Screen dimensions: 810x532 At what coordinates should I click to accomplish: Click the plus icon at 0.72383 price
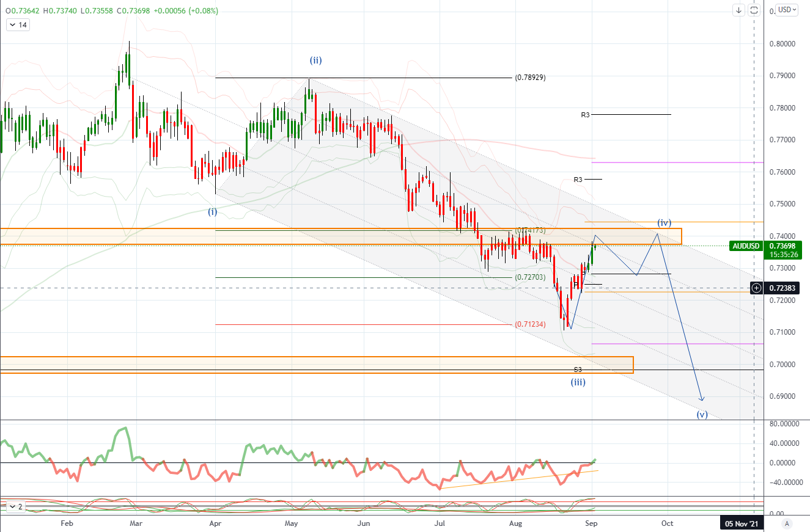tap(757, 287)
